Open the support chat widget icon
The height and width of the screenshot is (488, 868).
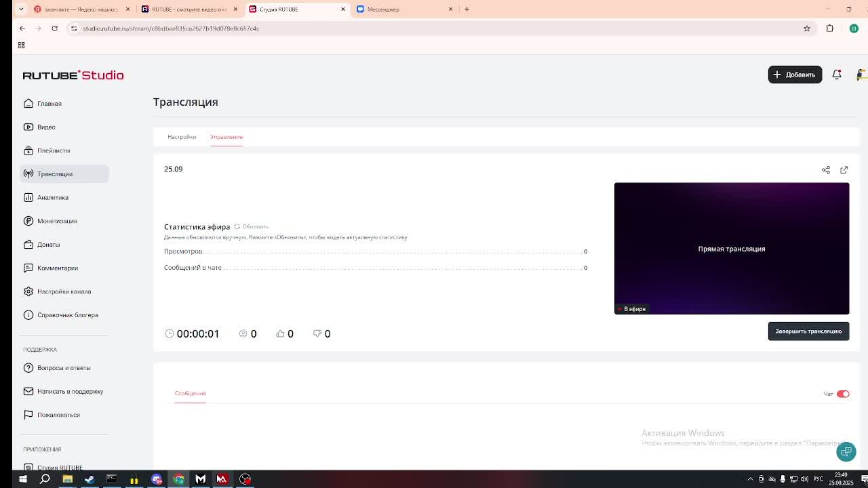point(846,451)
